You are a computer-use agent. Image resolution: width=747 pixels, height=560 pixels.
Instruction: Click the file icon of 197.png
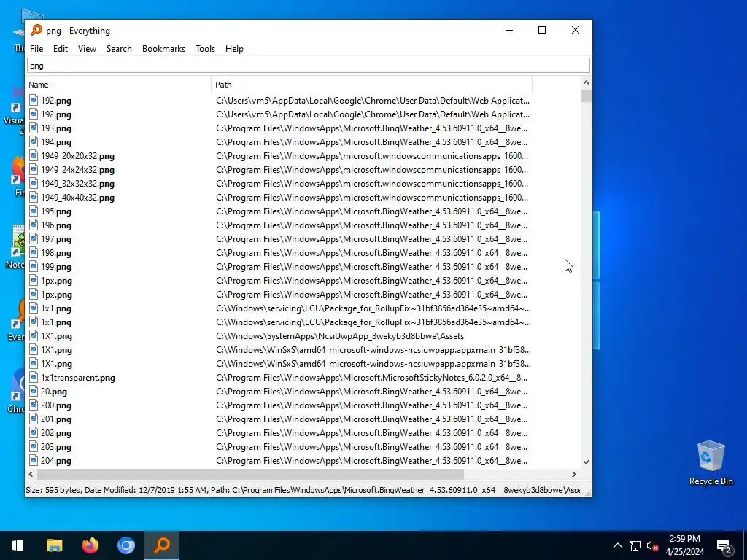click(x=34, y=238)
